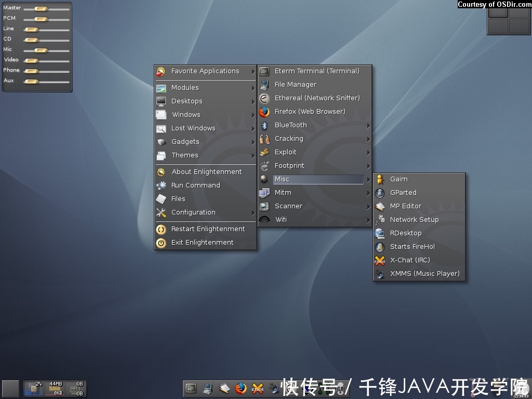Expand the Windows submenu
The image size is (532, 399).
(x=206, y=115)
